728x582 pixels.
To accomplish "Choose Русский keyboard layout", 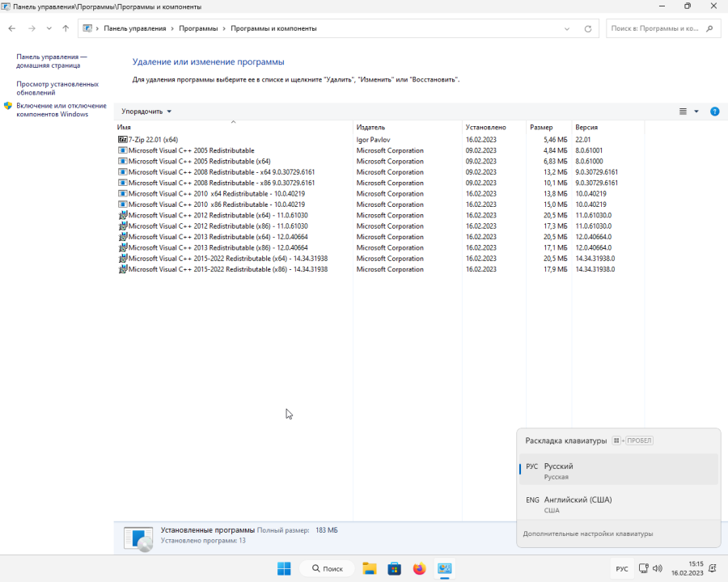I will coord(619,470).
